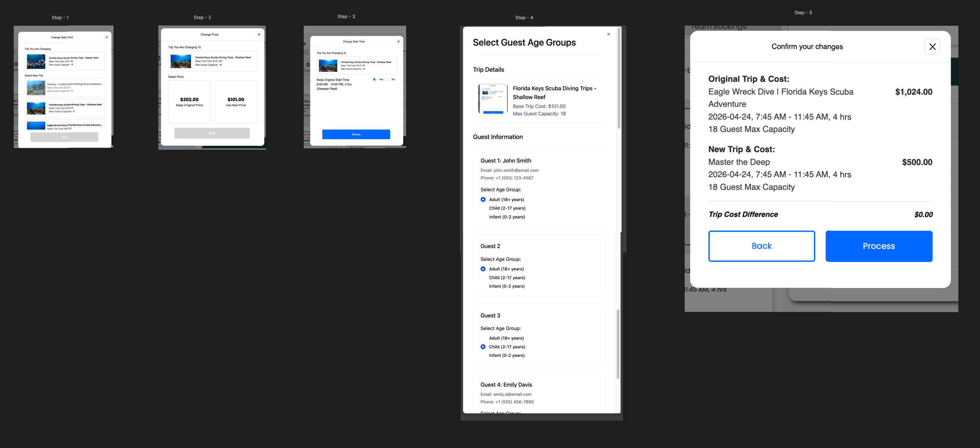Click the "Guest Information" section heading
This screenshot has height=448, width=980.
tap(497, 137)
